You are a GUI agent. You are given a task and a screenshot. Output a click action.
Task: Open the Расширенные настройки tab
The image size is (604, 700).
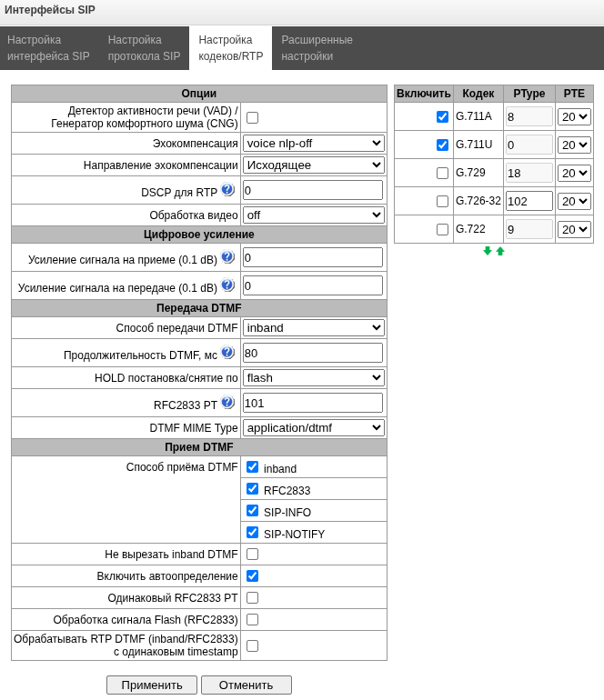(317, 48)
